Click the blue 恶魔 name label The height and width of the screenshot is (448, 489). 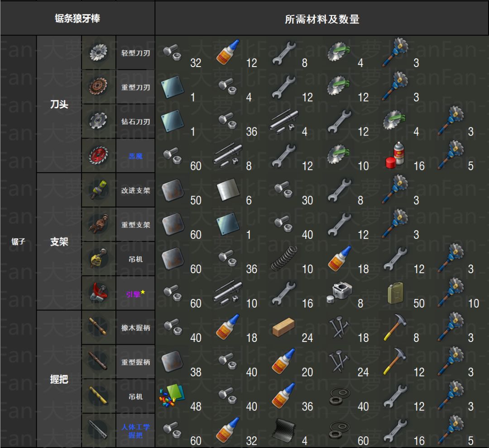pyautogui.click(x=135, y=156)
